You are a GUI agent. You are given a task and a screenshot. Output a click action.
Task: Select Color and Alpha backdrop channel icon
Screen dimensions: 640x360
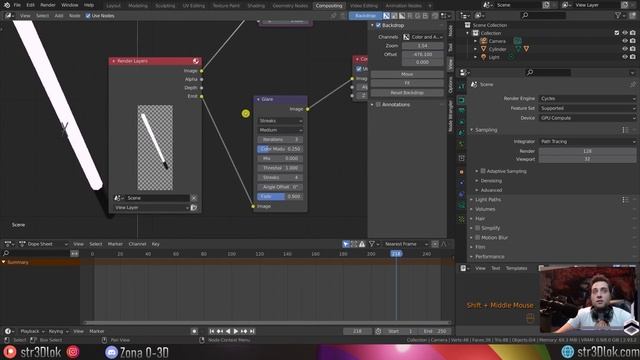386,16
